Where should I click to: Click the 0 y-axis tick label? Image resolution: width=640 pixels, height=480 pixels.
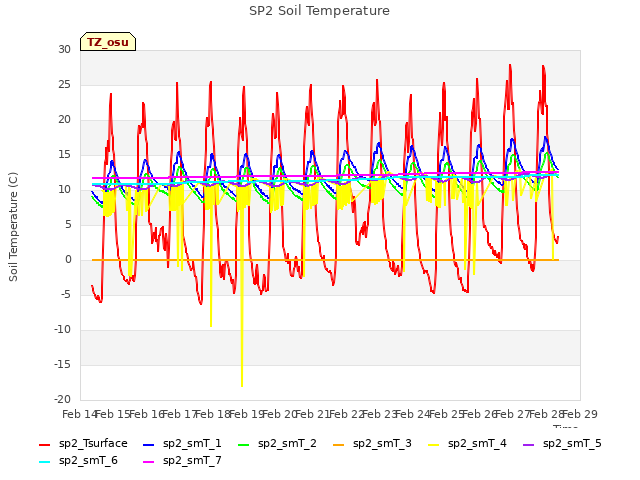68,260
